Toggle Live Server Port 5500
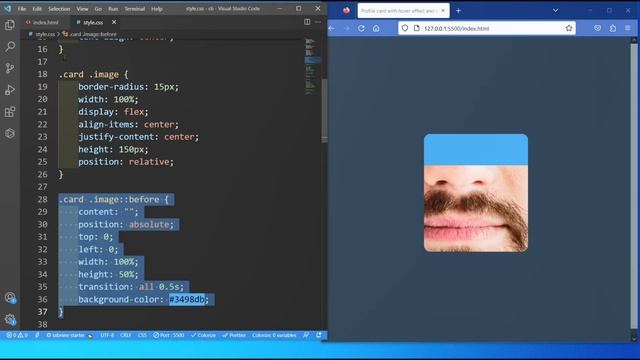The image size is (640, 360). 169,335
